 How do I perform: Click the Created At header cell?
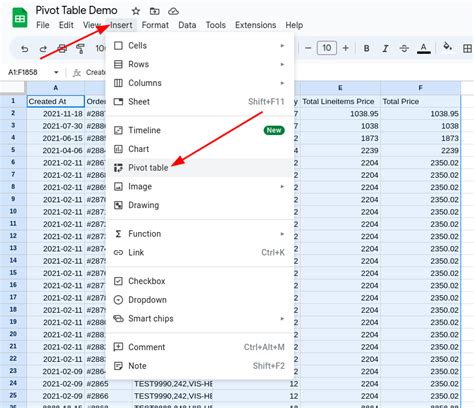coord(55,101)
